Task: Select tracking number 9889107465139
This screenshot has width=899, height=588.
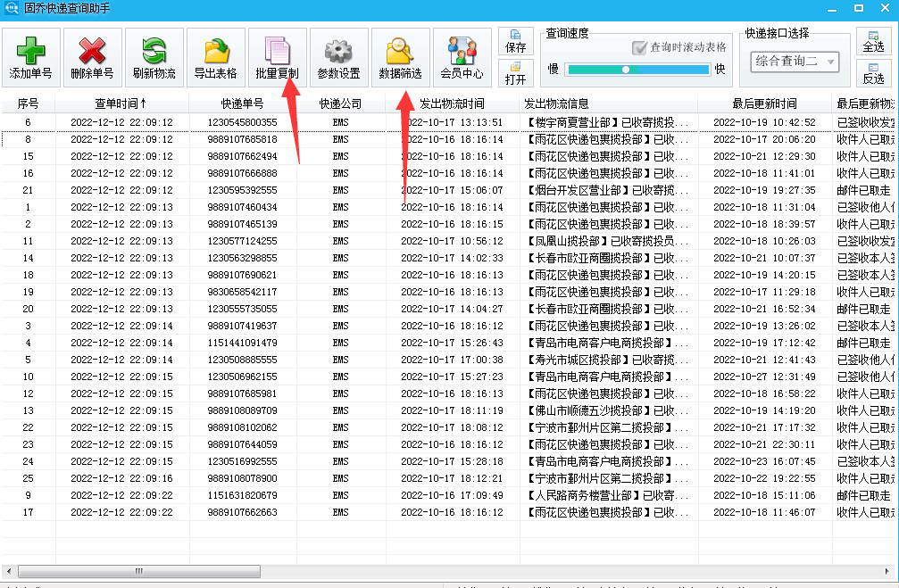Action: pyautogui.click(x=243, y=224)
